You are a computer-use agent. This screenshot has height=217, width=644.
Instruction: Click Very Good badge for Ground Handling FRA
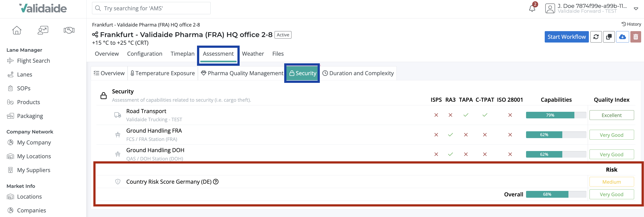611,135
